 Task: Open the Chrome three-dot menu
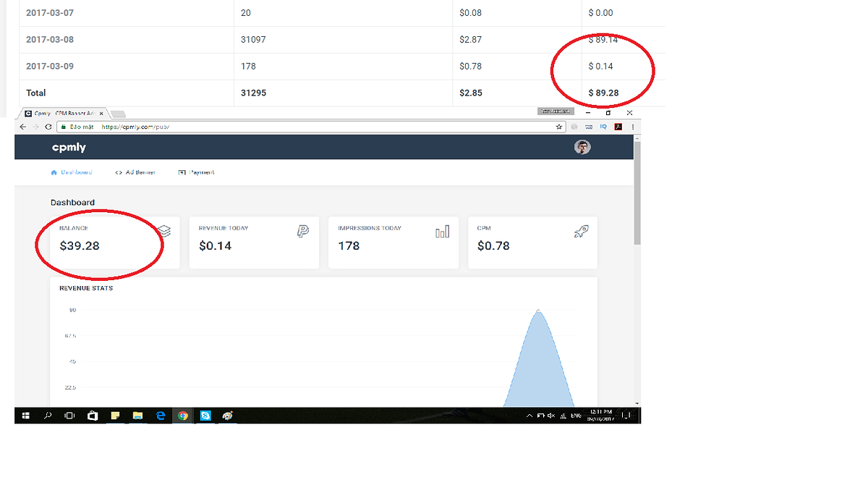(x=633, y=127)
